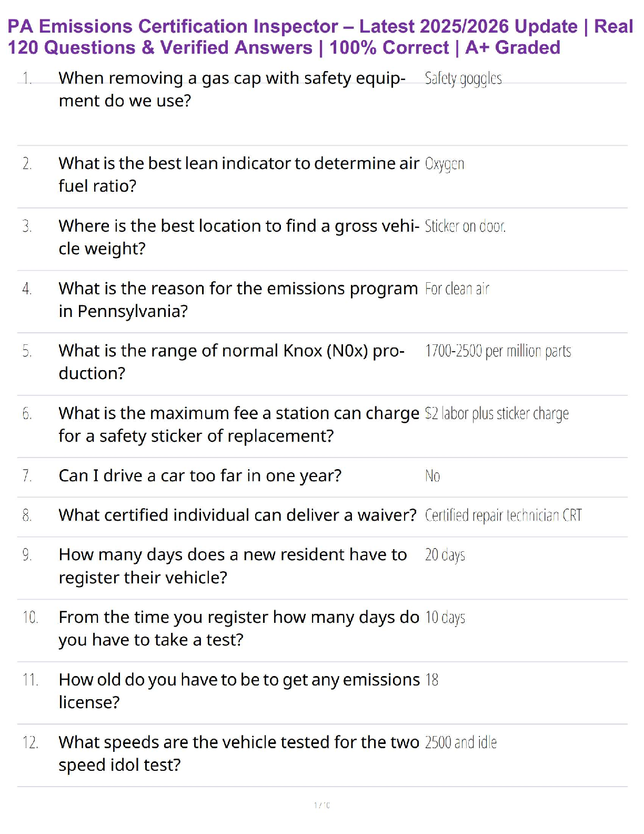Image resolution: width=644 pixels, height=834 pixels.
Task: Click the maximum station fee question
Action: click(238, 424)
